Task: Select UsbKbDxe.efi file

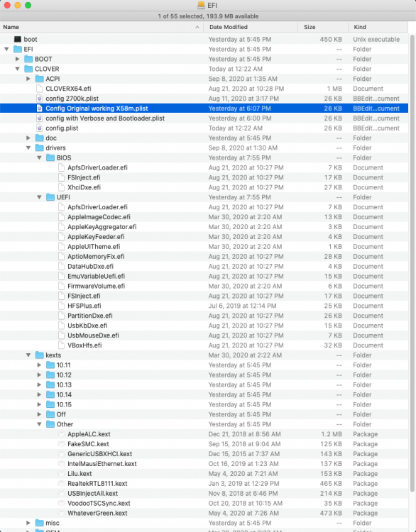Action: coord(204,326)
